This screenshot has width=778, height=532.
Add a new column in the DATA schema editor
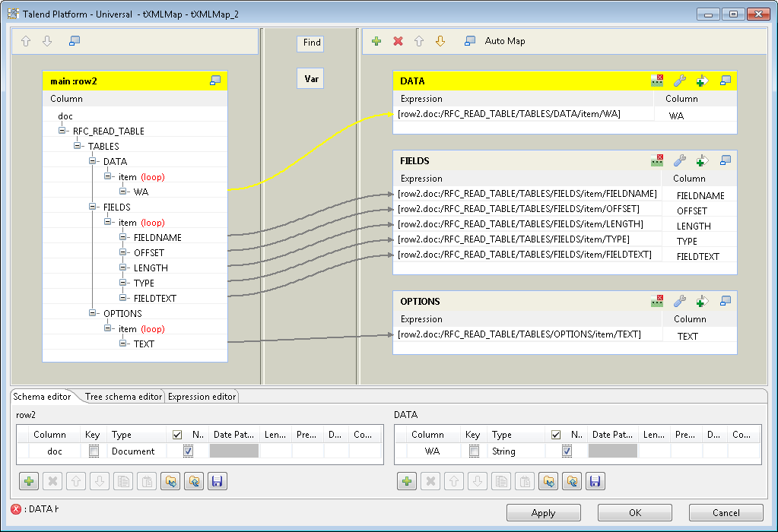[408, 480]
